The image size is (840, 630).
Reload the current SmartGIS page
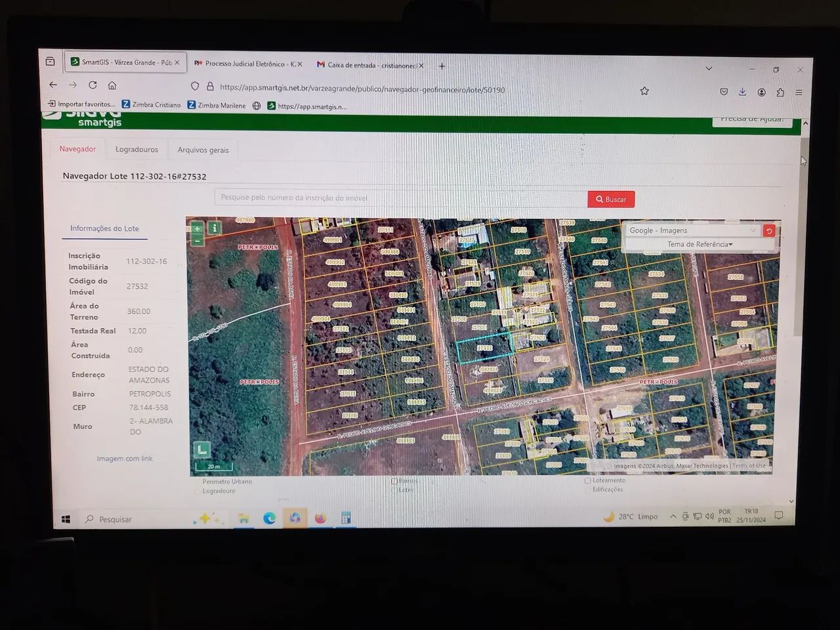(x=93, y=85)
